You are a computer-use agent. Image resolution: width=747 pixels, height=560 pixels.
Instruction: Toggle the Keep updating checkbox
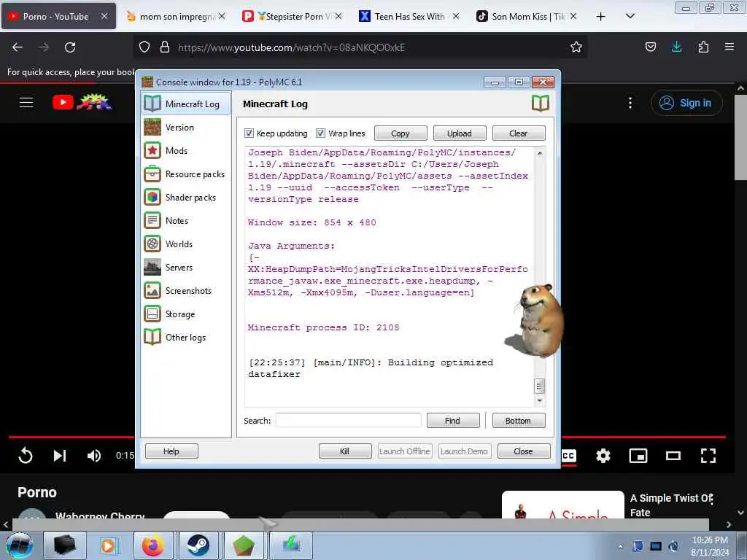(249, 133)
